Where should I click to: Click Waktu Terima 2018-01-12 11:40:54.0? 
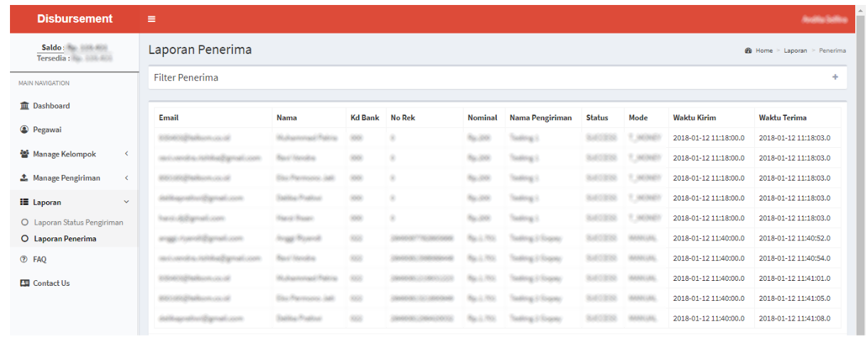tap(794, 258)
